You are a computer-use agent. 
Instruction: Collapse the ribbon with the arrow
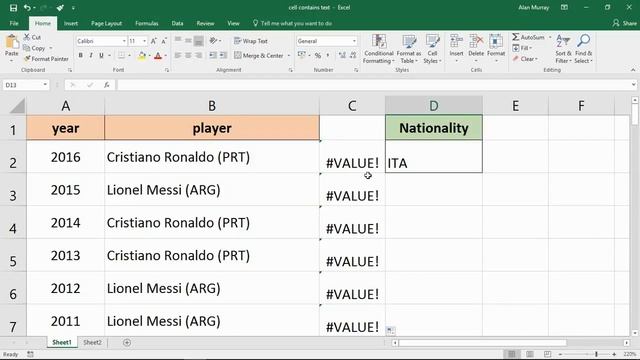click(633, 70)
